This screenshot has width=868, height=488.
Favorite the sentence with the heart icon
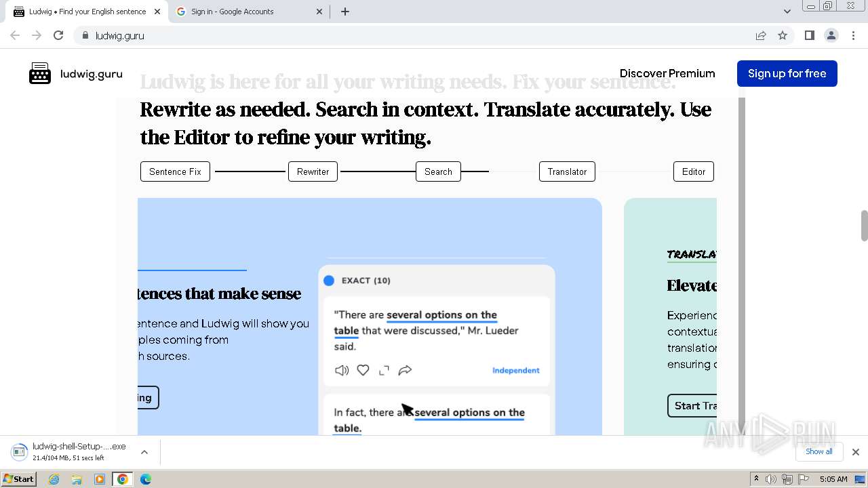point(363,370)
